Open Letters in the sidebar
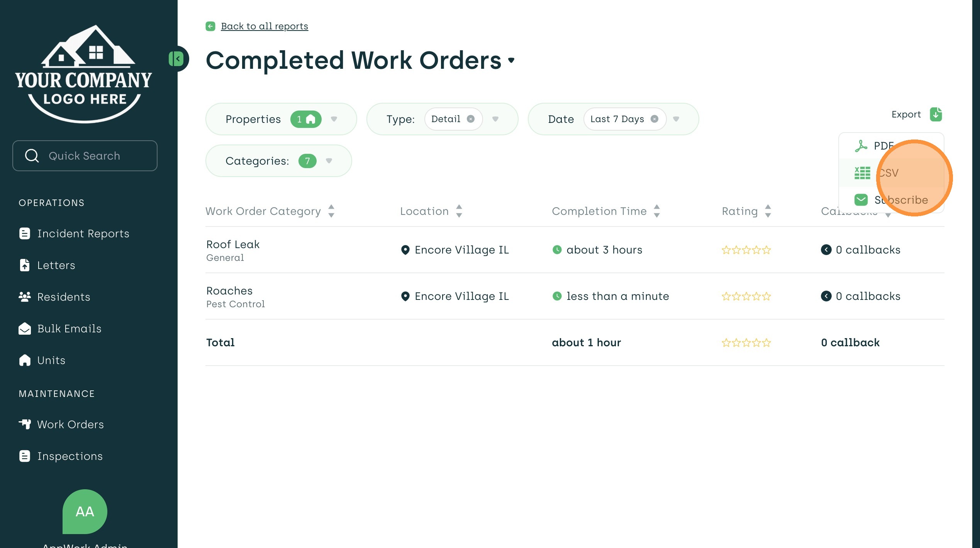This screenshot has width=980, height=548. click(x=56, y=265)
